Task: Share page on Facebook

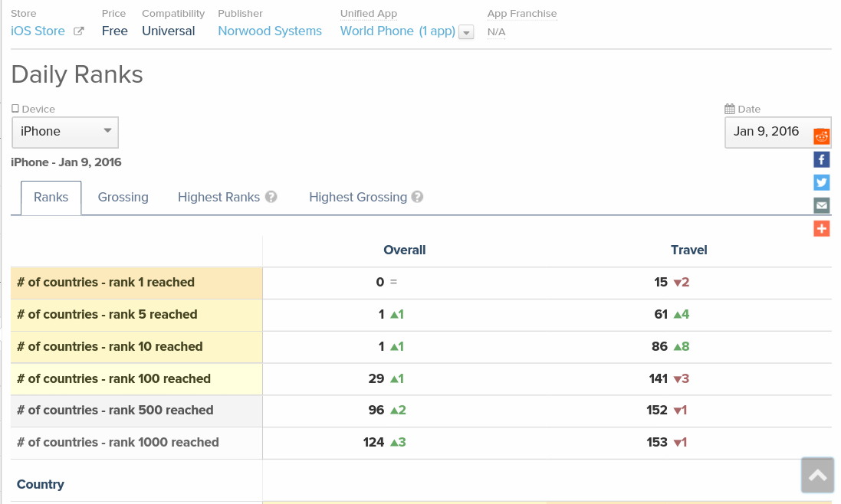Action: (x=822, y=159)
